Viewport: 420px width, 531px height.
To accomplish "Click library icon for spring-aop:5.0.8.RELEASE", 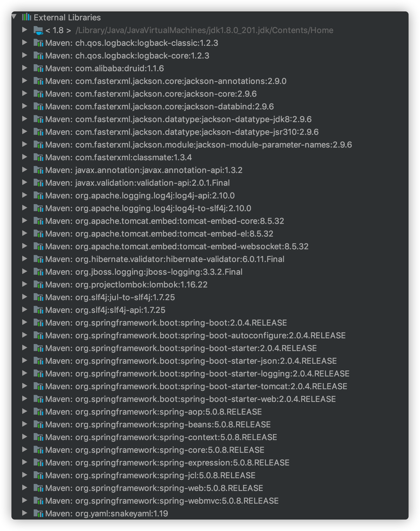I will pos(38,412).
